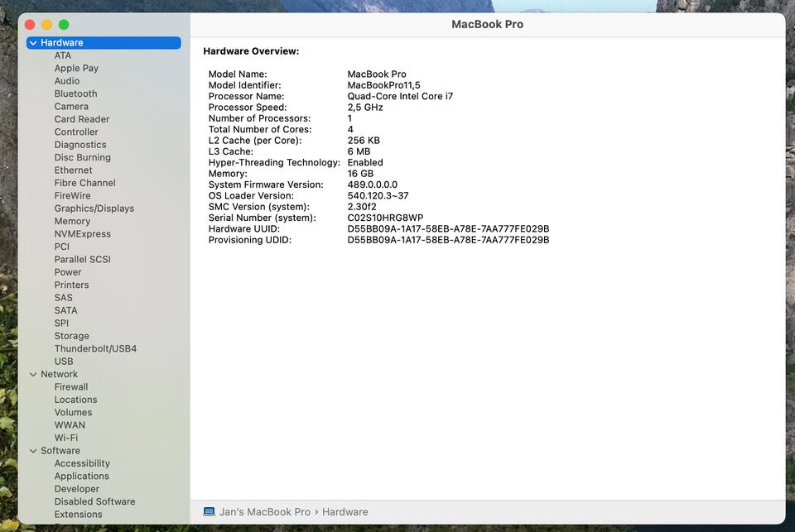Show the Wi-Fi network information

coord(66,438)
